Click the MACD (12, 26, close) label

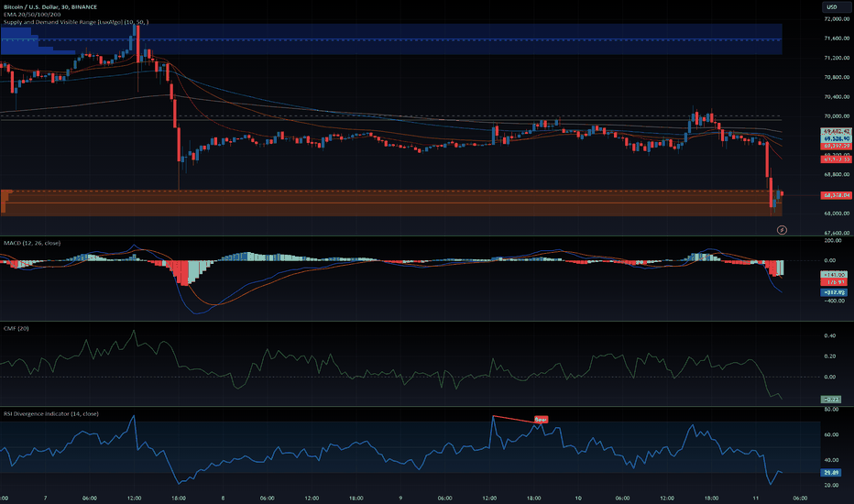[32, 243]
